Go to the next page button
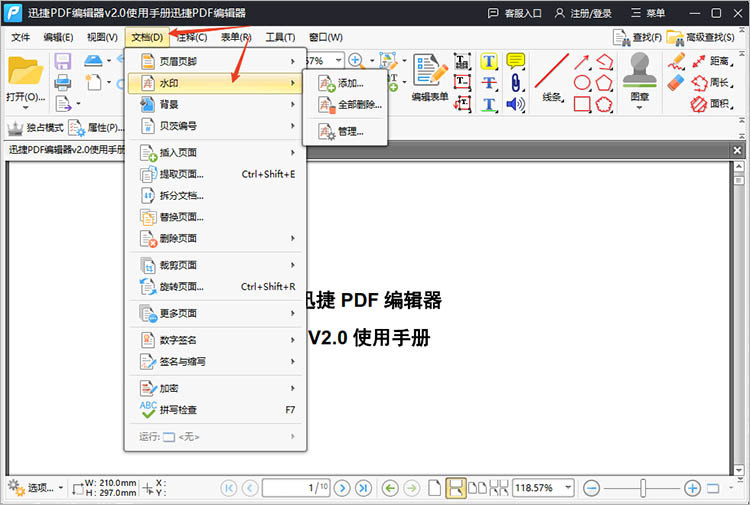Viewport: 750px width, 505px height. [x=342, y=488]
